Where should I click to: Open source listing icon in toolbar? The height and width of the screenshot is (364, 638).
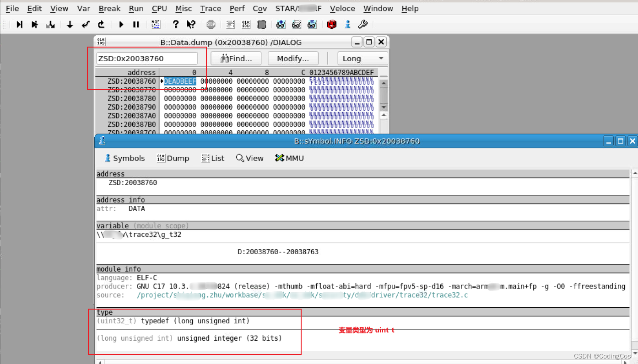[231, 24]
